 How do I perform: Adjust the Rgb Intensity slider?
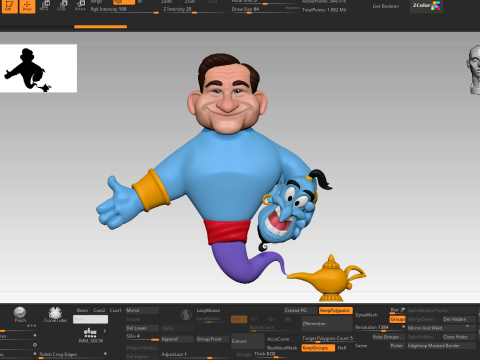point(124,10)
